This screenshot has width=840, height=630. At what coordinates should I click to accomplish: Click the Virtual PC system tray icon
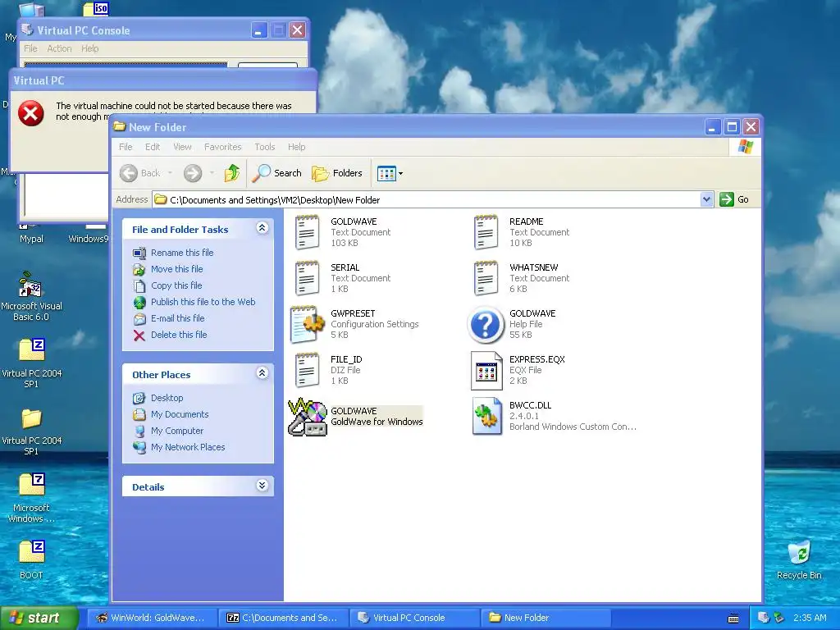click(764, 618)
